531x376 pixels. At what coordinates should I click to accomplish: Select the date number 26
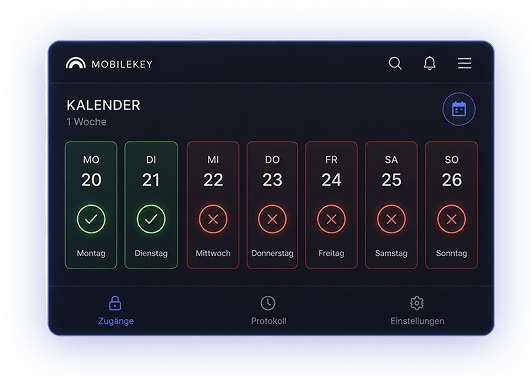pyautogui.click(x=451, y=180)
